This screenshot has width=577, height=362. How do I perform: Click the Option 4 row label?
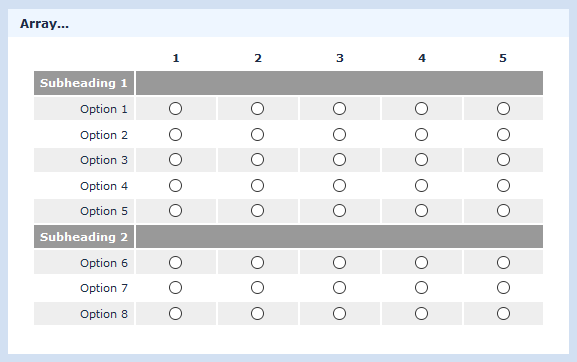pos(104,186)
